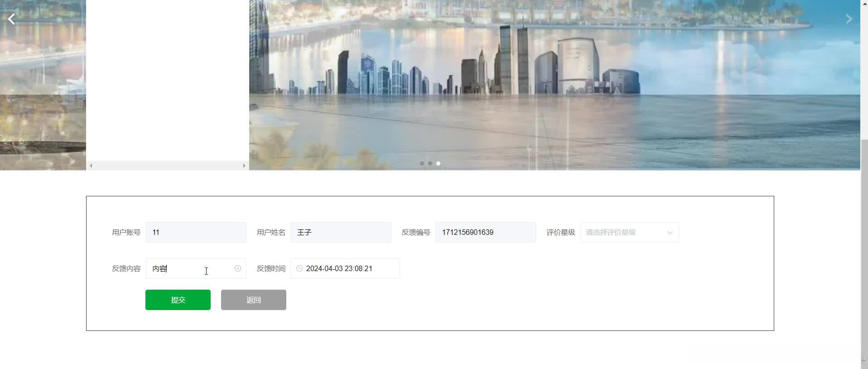Click the 反馈时间 label
The image size is (868, 369).
coord(271,268)
